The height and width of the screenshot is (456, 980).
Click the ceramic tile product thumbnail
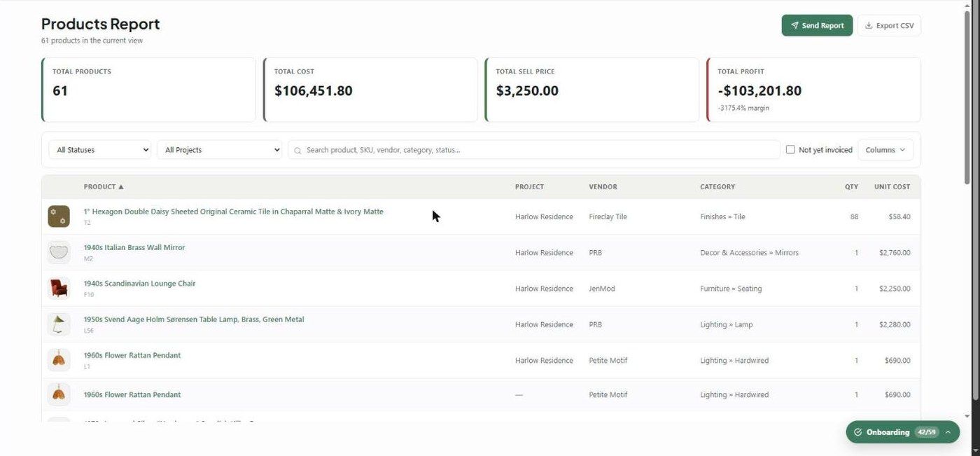tap(59, 216)
